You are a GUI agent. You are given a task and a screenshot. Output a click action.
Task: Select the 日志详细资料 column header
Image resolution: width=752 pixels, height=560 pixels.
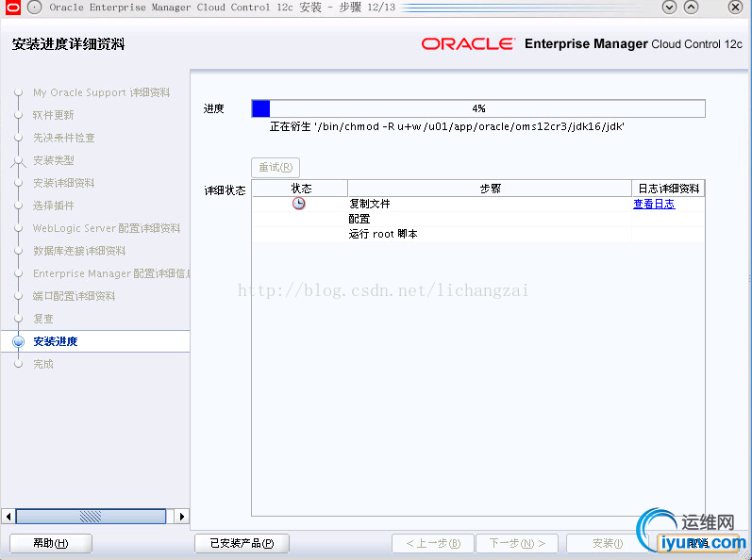pos(669,189)
